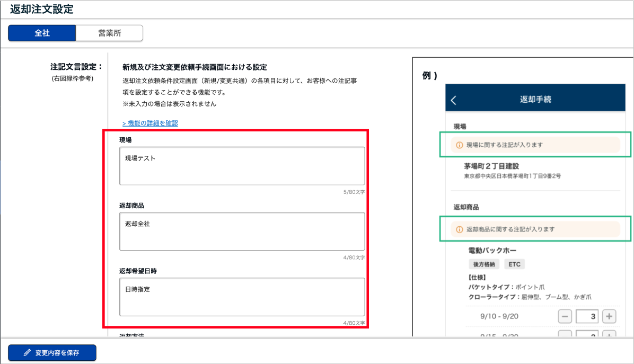
Task: Click info icon in 現場 note banner
Action: coord(460,145)
